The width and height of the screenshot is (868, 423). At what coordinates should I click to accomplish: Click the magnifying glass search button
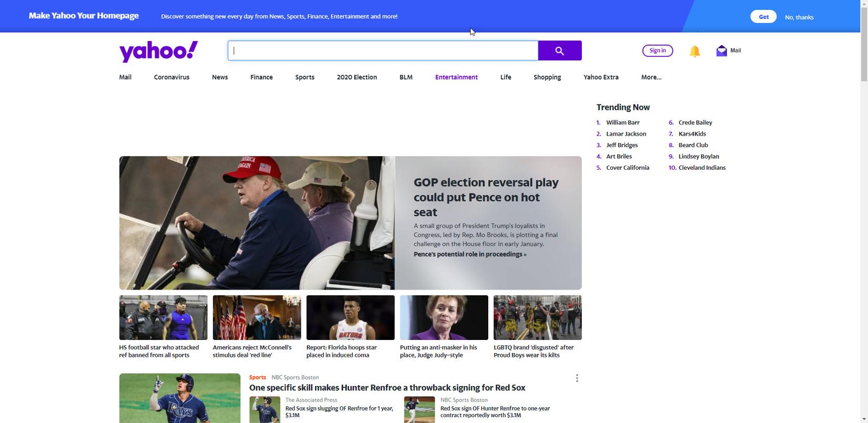click(560, 50)
